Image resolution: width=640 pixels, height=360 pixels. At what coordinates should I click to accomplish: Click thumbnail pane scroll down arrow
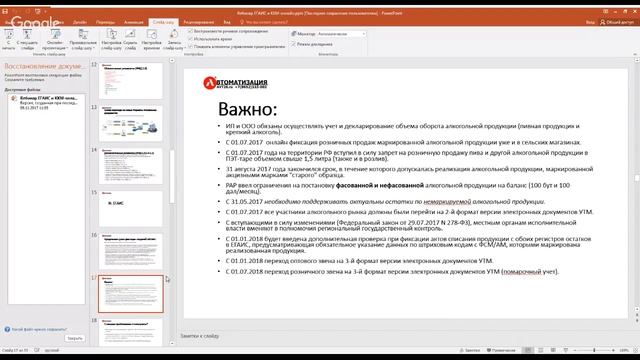pyautogui.click(x=172, y=343)
